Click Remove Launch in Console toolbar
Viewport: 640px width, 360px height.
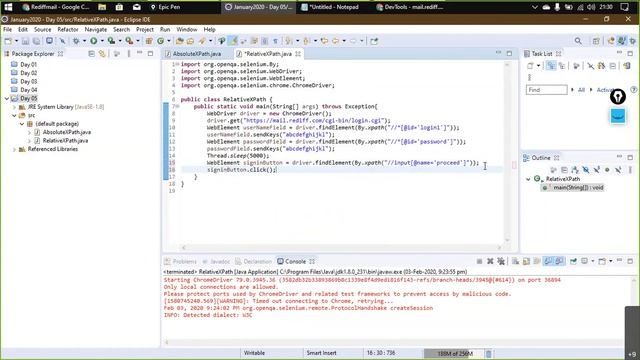tap(490, 261)
